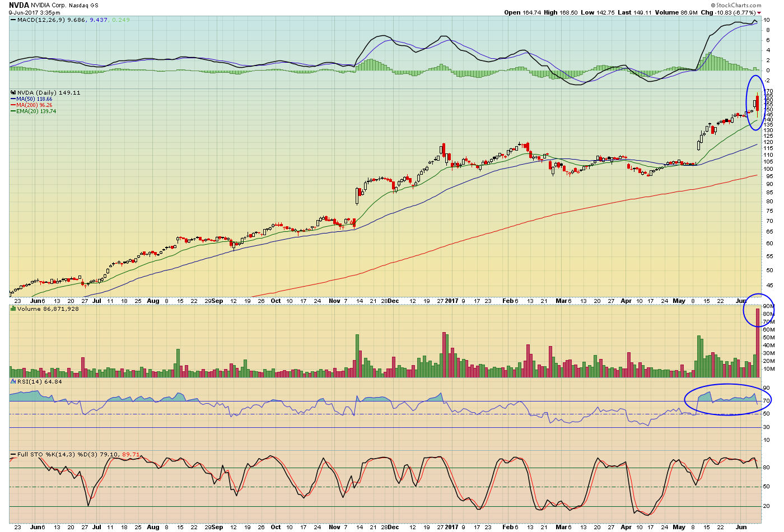This screenshot has height=532, width=784.
Task: Click the "NVDA (Daily) 149.11" legend text
Action: 49,92
